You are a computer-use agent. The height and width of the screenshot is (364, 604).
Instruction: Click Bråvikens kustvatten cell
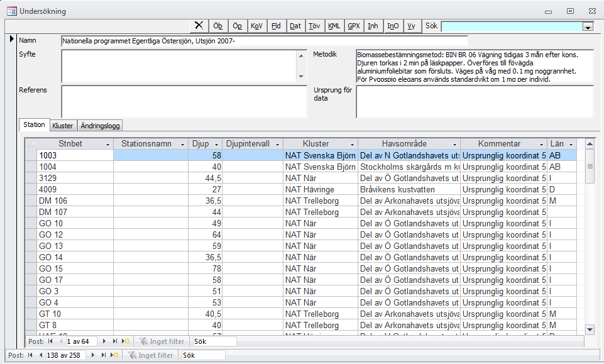point(409,189)
